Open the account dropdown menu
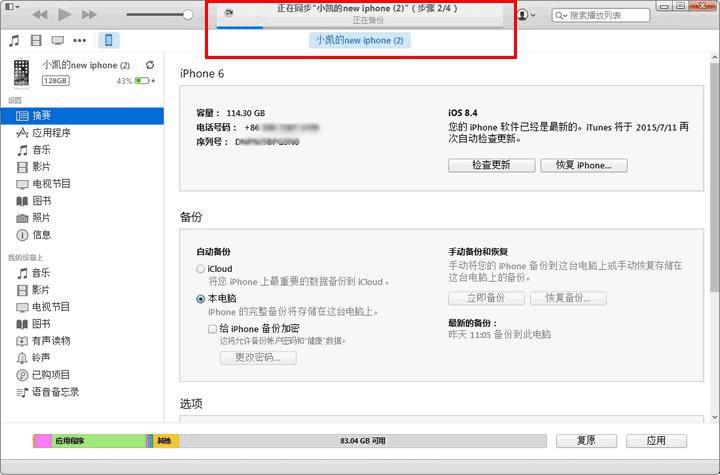The height and width of the screenshot is (475, 720). 526,15
